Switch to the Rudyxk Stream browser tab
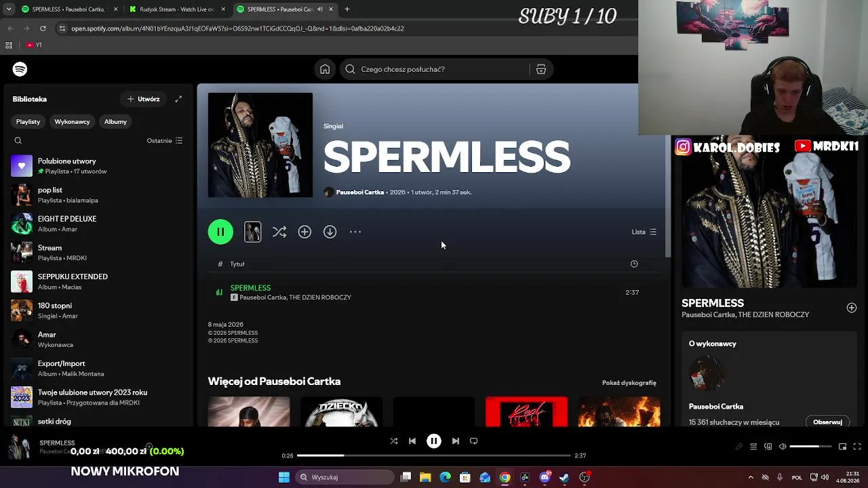Screen dimensions: 868x488 point(176,9)
